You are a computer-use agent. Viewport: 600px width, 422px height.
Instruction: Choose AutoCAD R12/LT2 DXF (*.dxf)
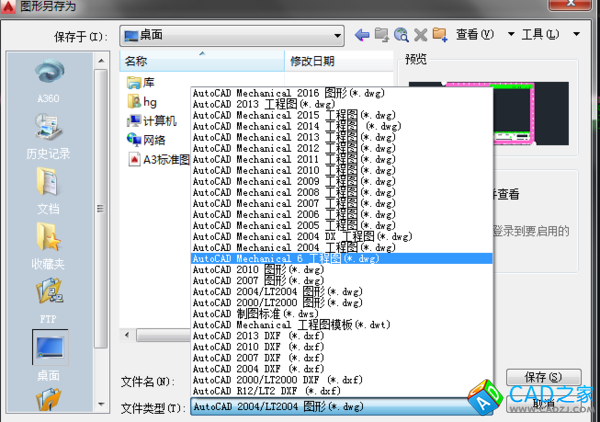(x=341, y=391)
